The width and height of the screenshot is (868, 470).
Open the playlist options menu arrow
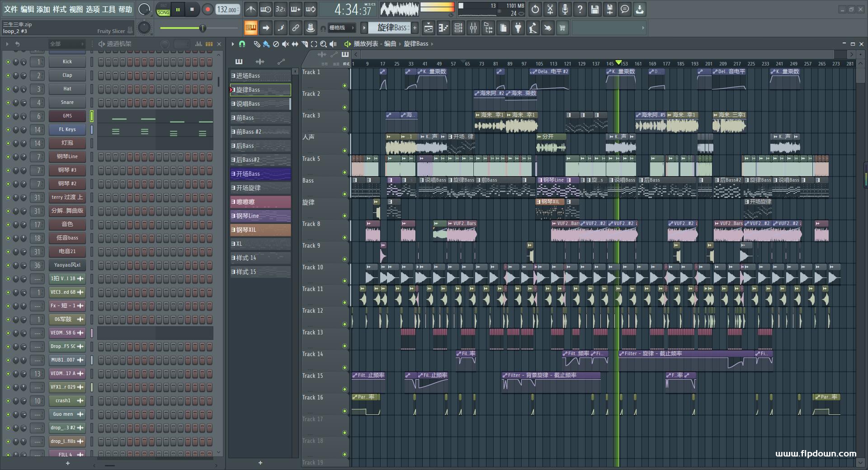[233, 44]
